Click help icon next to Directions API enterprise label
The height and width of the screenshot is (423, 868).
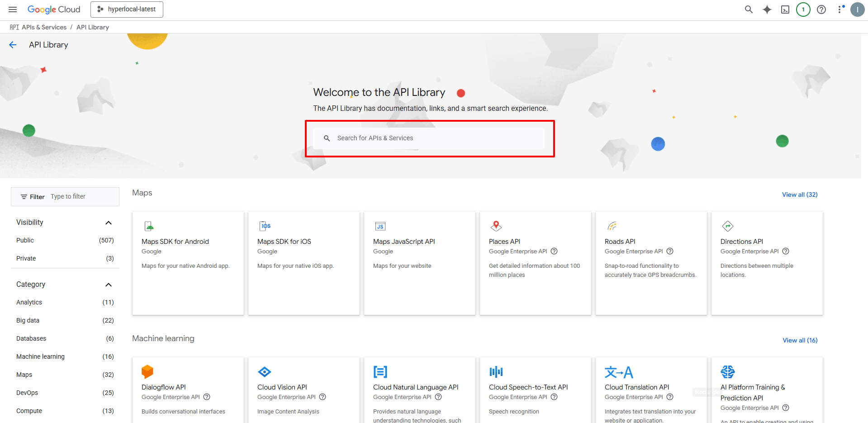[x=786, y=251]
